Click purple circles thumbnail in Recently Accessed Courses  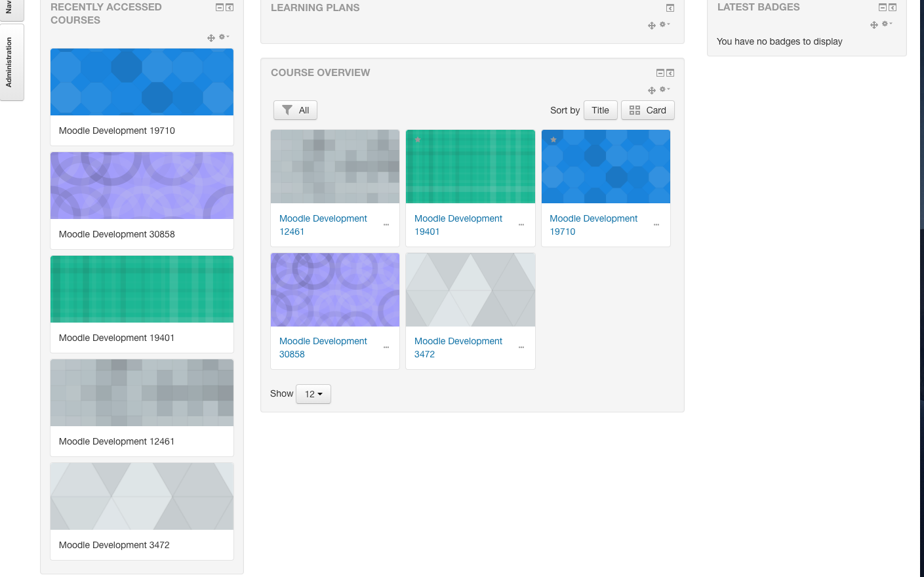(142, 186)
